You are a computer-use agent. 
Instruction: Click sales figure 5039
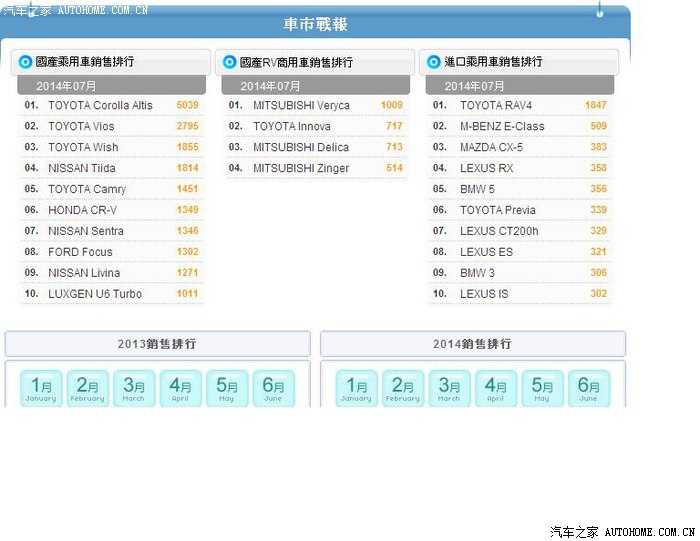pyautogui.click(x=188, y=105)
